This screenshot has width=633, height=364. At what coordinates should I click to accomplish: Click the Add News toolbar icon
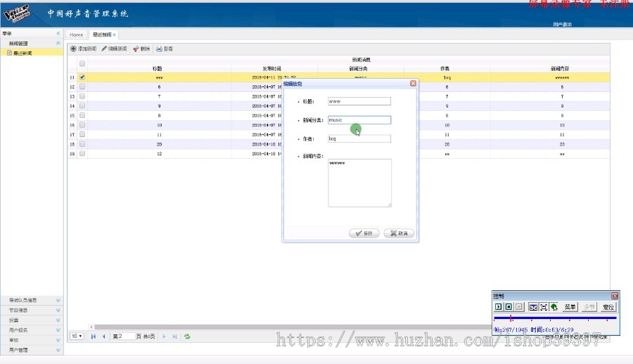[x=73, y=48]
